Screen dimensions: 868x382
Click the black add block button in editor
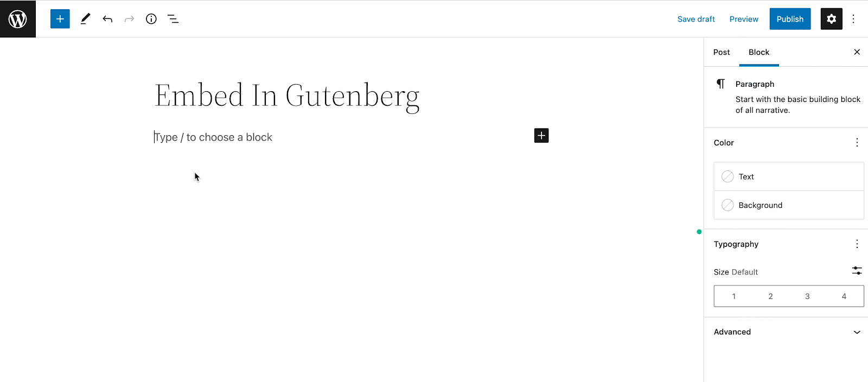click(541, 136)
